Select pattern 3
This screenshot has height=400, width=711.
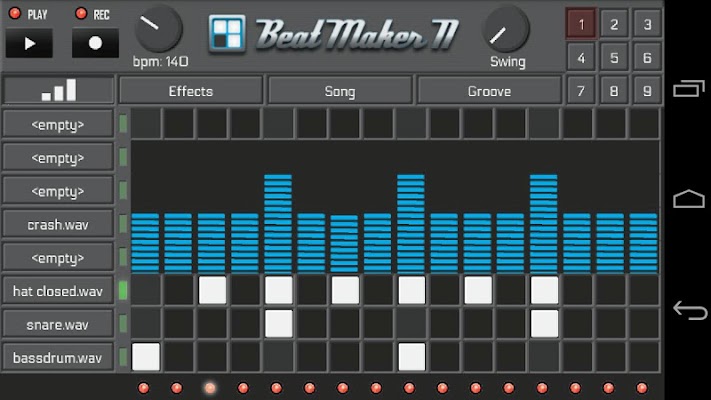tap(647, 24)
